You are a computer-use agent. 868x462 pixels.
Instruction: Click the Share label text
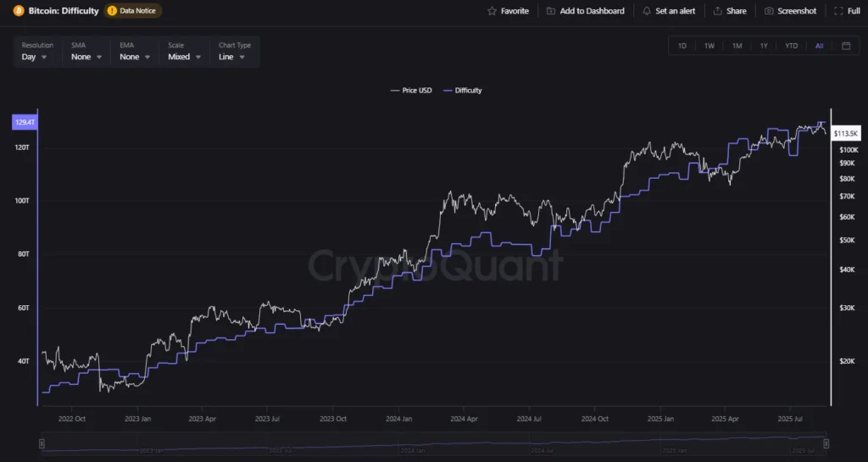(x=737, y=11)
